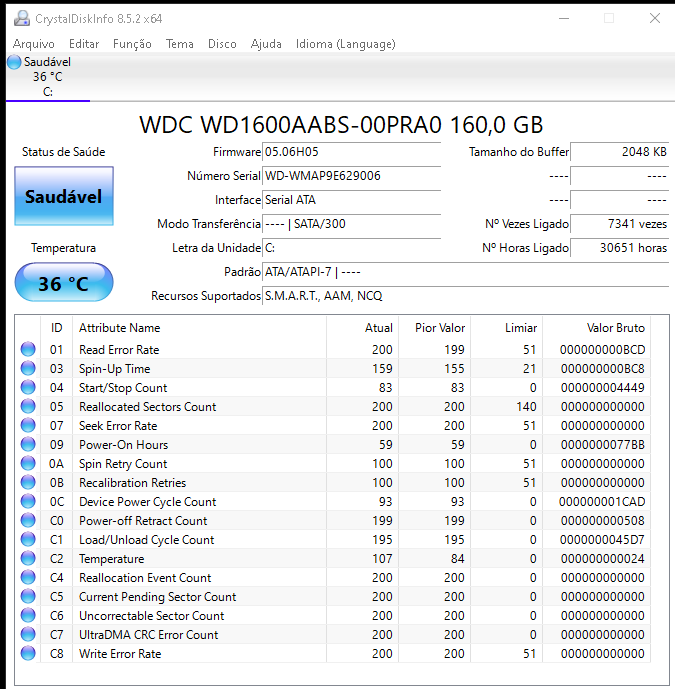Open the Tema menu

pos(180,44)
